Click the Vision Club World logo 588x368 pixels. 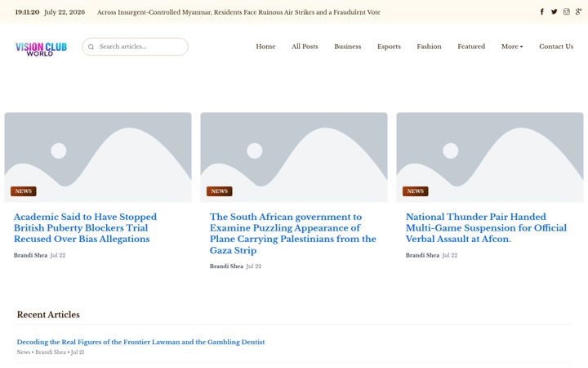42,49
